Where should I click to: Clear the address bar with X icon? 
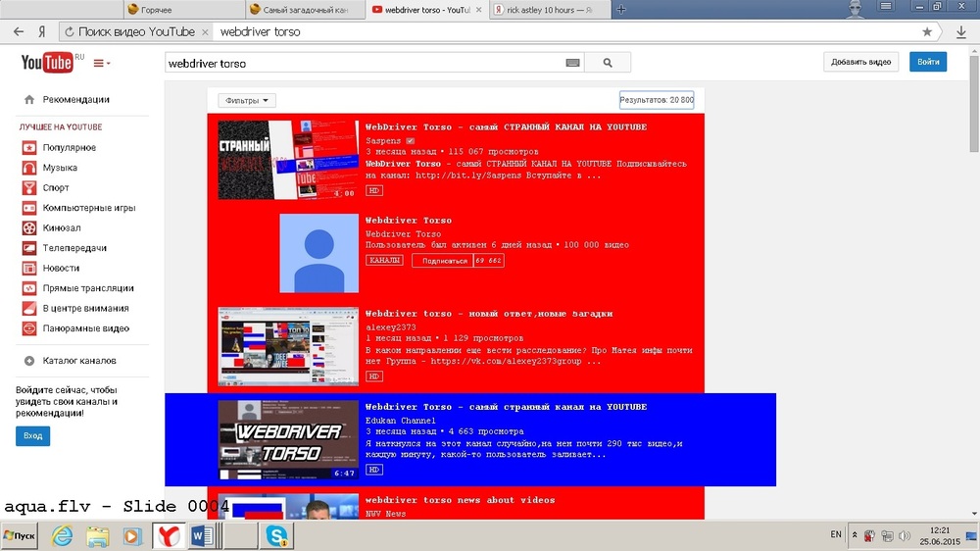205,32
